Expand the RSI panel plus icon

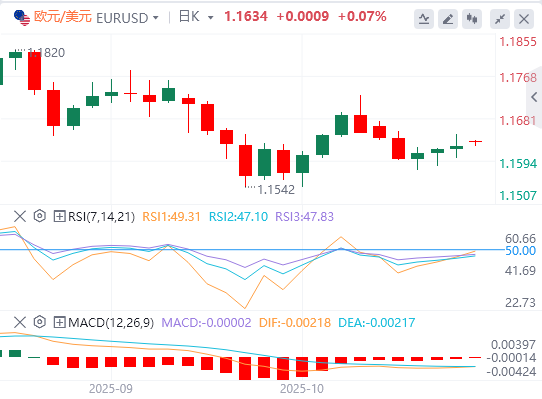pyautogui.click(x=59, y=216)
